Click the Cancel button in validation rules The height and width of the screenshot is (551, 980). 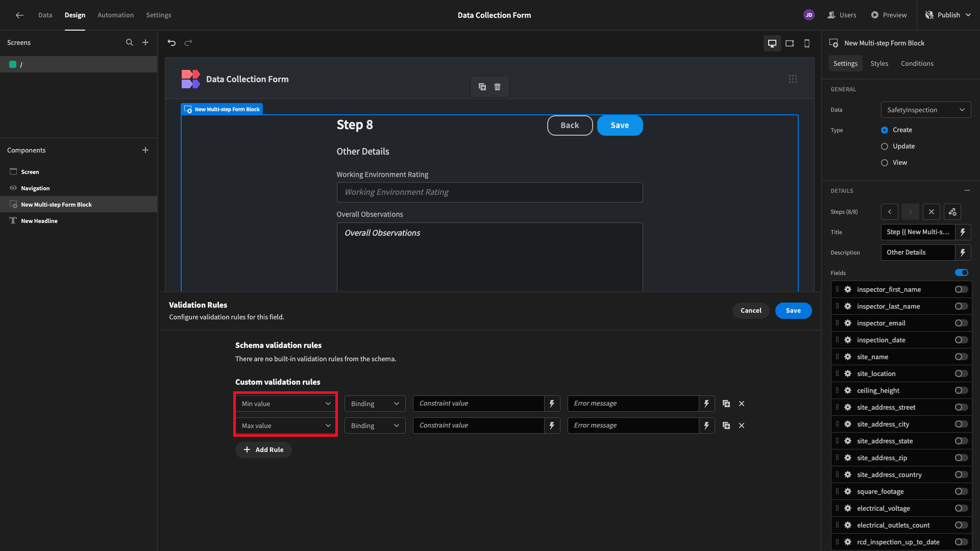tap(750, 310)
